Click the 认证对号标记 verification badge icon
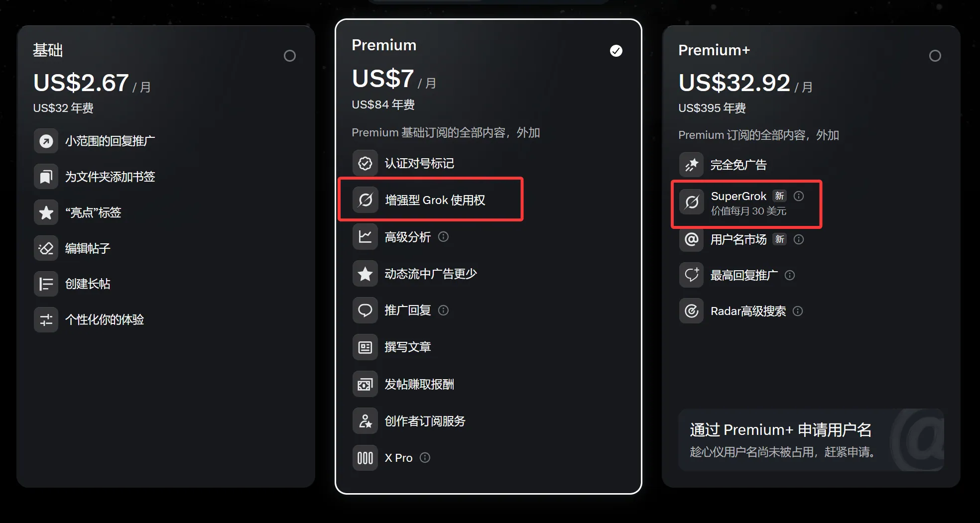This screenshot has width=980, height=523. (365, 163)
